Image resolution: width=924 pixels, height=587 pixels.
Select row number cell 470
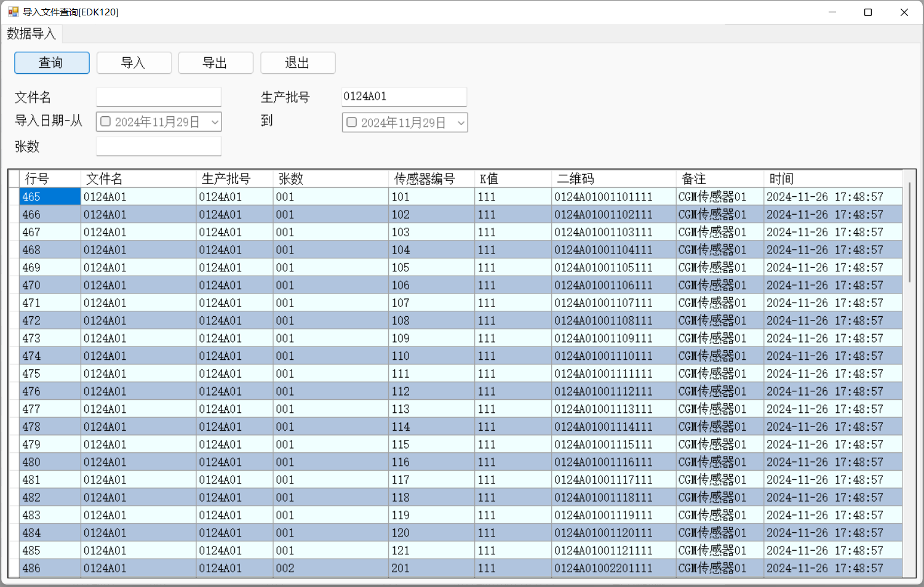pos(50,286)
